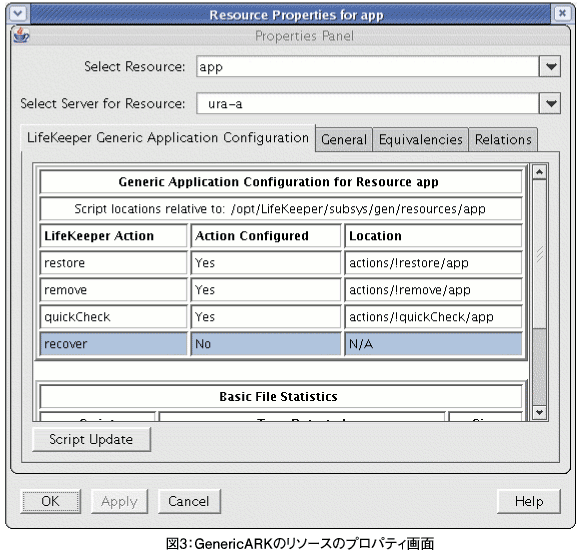This screenshot has width=580, height=555.
Task: Open the Select Resource dropdown arrow
Action: click(x=551, y=67)
